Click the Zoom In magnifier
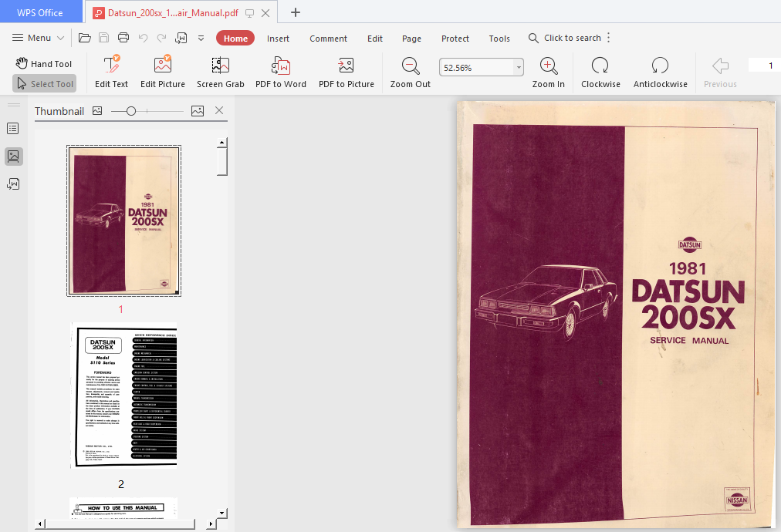Screen dimensions: 781x532 click(549, 72)
